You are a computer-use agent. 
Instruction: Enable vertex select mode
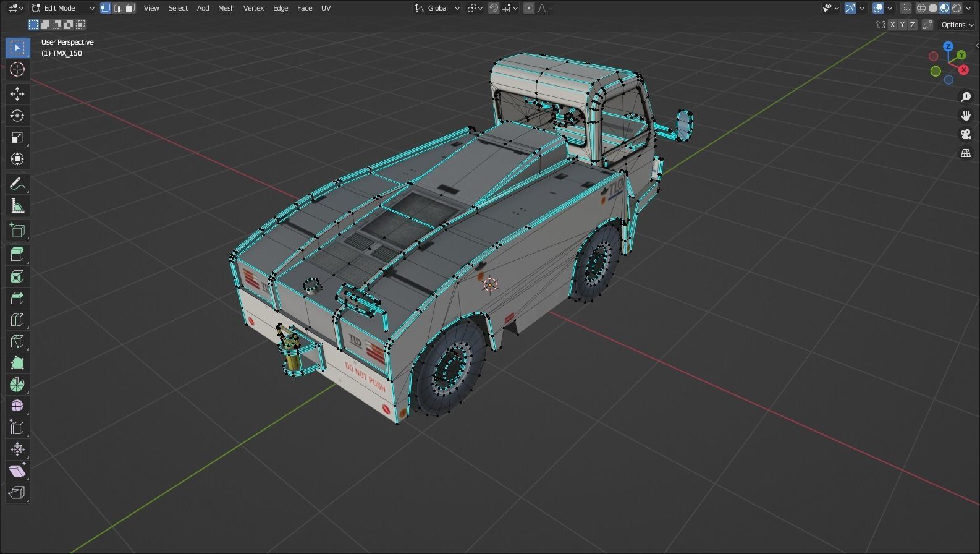pyautogui.click(x=106, y=8)
